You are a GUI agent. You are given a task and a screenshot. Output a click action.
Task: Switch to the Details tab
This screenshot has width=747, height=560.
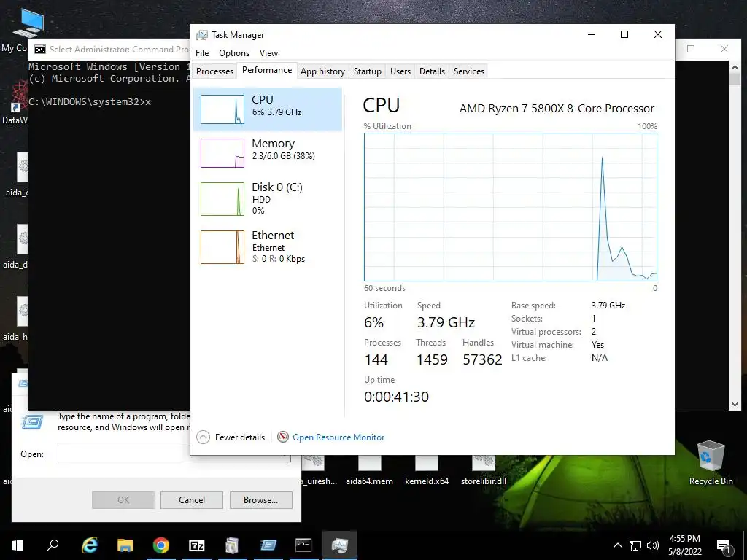432,71
